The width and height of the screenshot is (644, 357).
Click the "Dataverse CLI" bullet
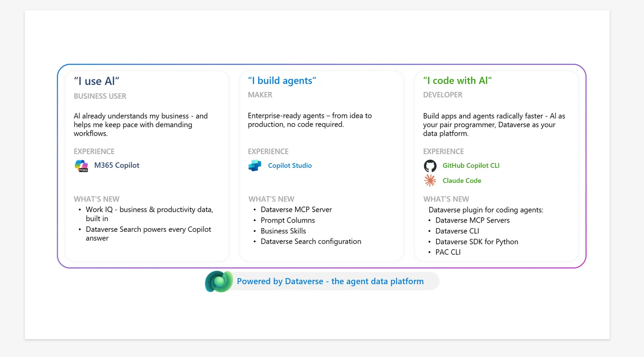(457, 231)
